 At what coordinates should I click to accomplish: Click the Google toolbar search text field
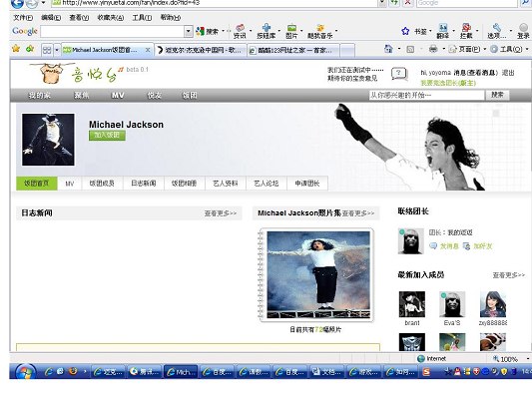tap(113, 32)
